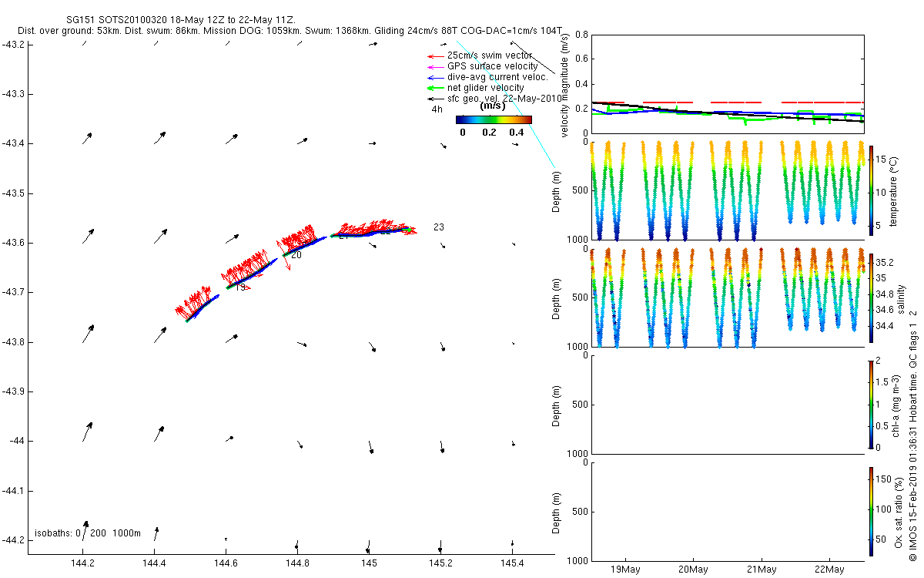Screen dimensions: 924x578
Task: Click track day marker 20 on map
Action: [296, 255]
